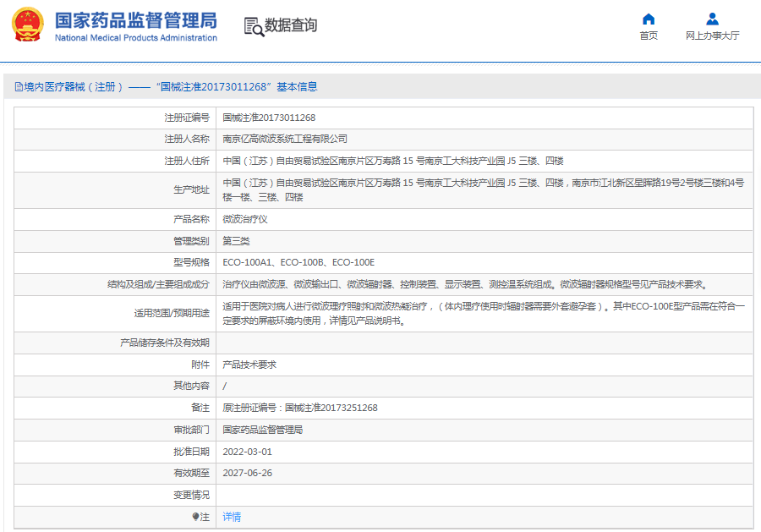Select registration number 国械注准20173011268 in table
The width and height of the screenshot is (761, 532).
click(269, 118)
